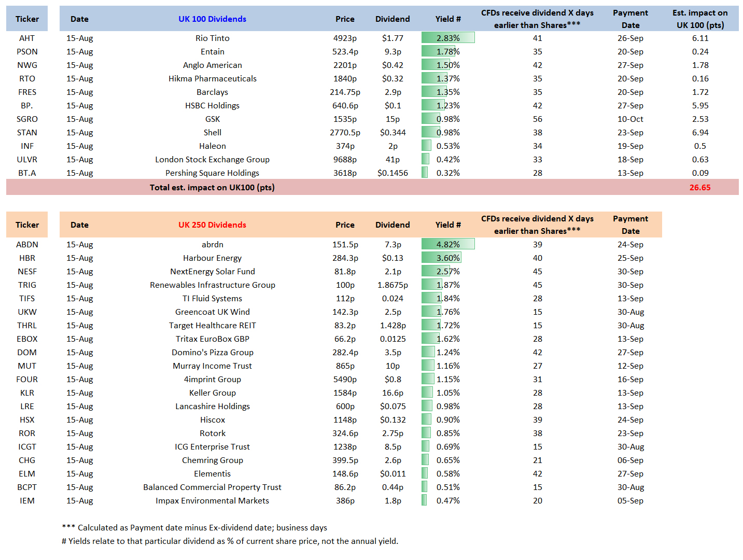
Task: Click the UK 100 Dividends header
Action: coord(212,19)
